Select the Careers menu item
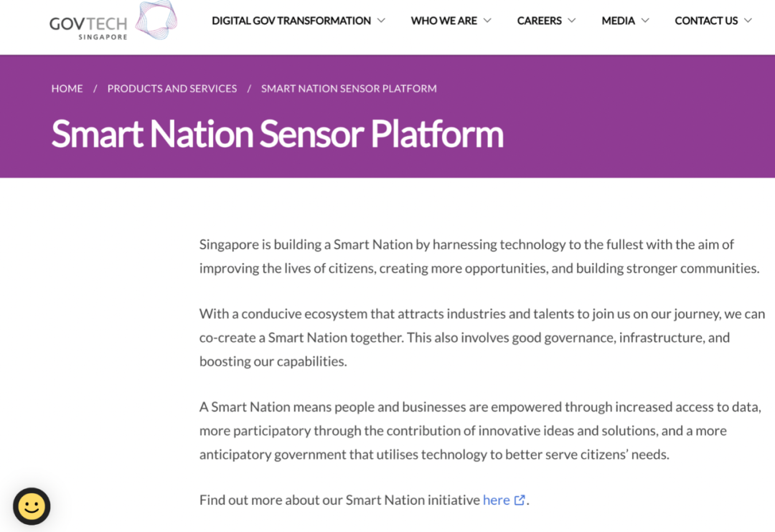775x532 pixels. pos(540,21)
